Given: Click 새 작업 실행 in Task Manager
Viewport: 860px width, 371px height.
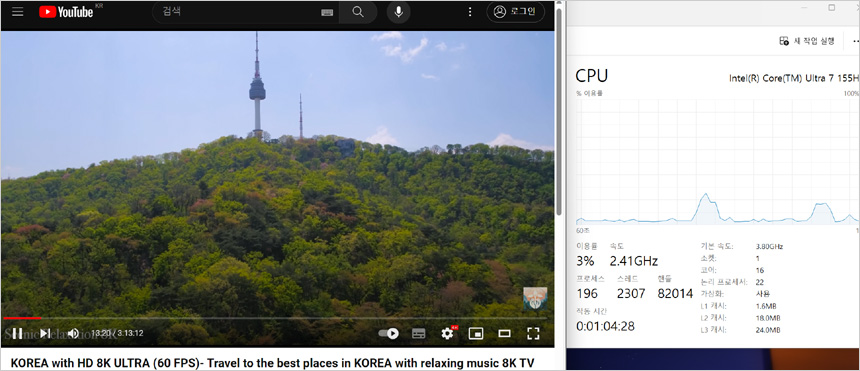Looking at the screenshot, I should pos(807,41).
